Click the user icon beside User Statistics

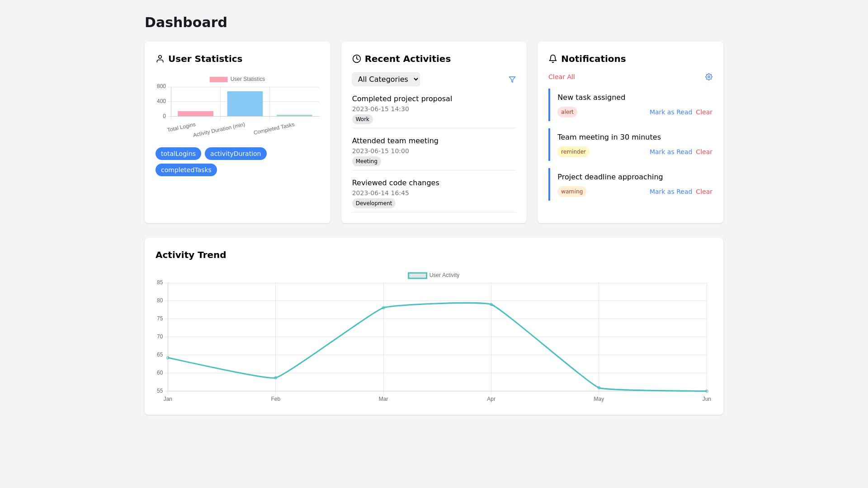coord(160,59)
